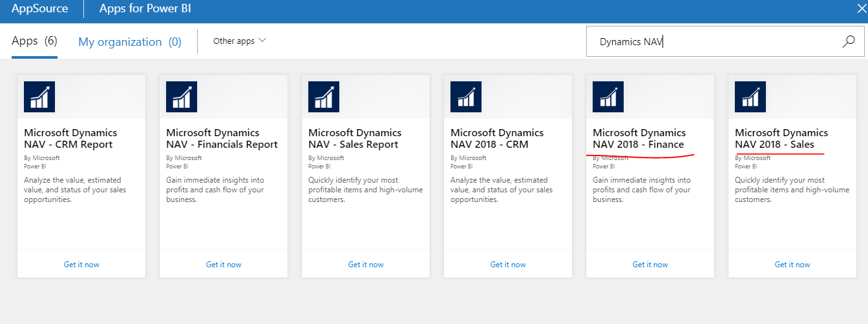Open Microsoft Dynamics NAV - CRM Report title
The image size is (868, 324).
pyautogui.click(x=70, y=139)
